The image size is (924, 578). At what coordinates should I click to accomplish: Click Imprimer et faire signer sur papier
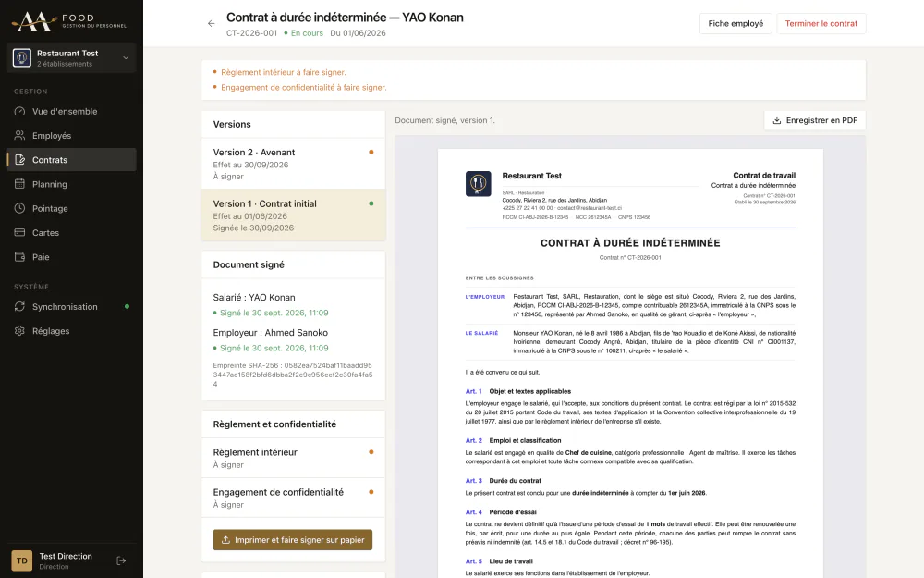[293, 540]
